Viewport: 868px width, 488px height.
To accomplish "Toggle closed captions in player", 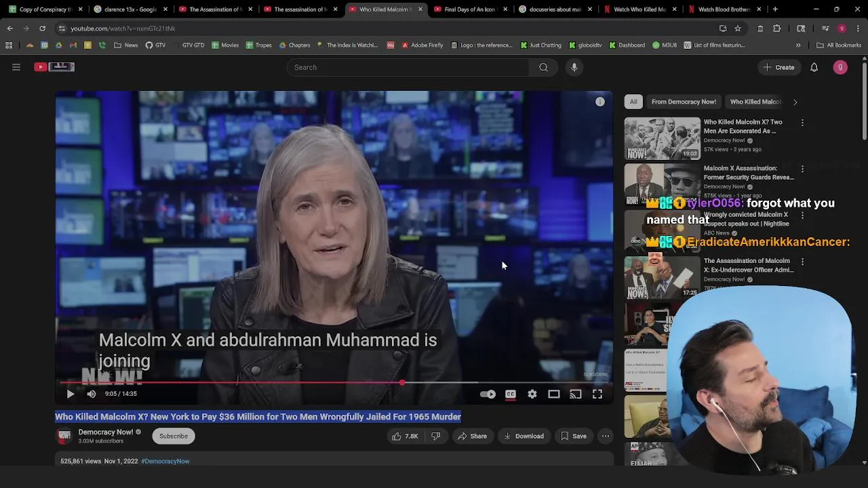I will coord(511,394).
